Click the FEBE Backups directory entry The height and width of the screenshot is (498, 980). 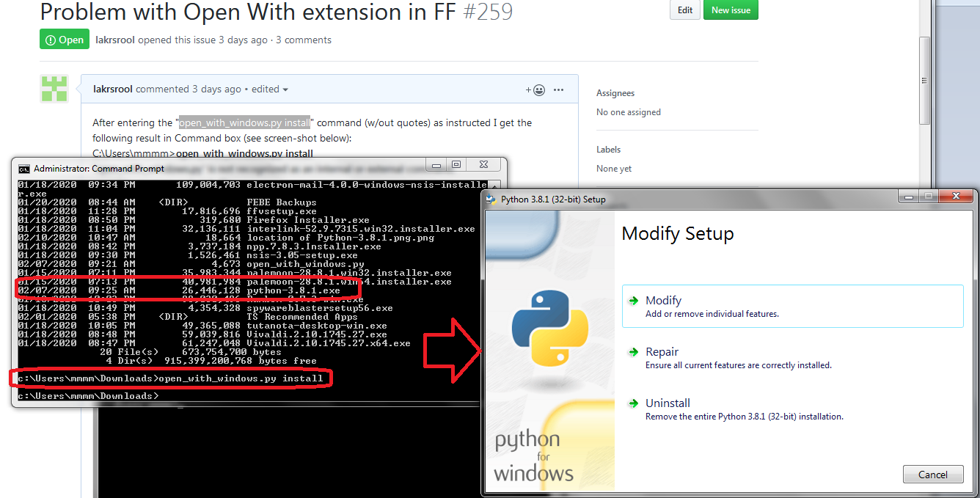(x=282, y=202)
